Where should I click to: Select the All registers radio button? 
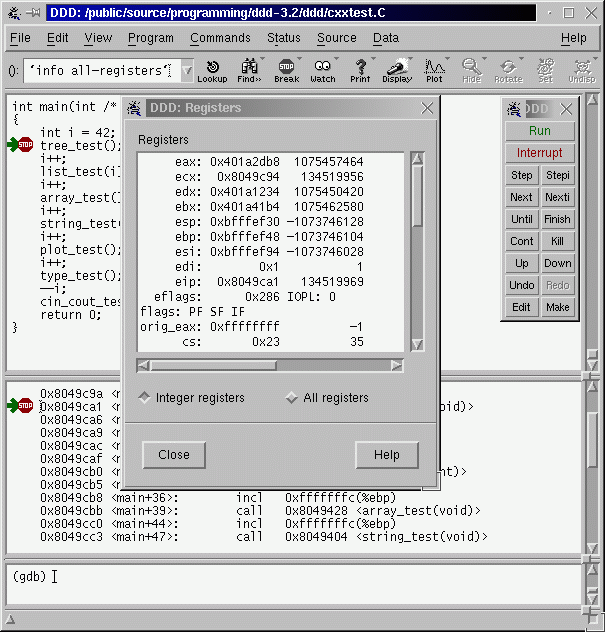click(292, 398)
